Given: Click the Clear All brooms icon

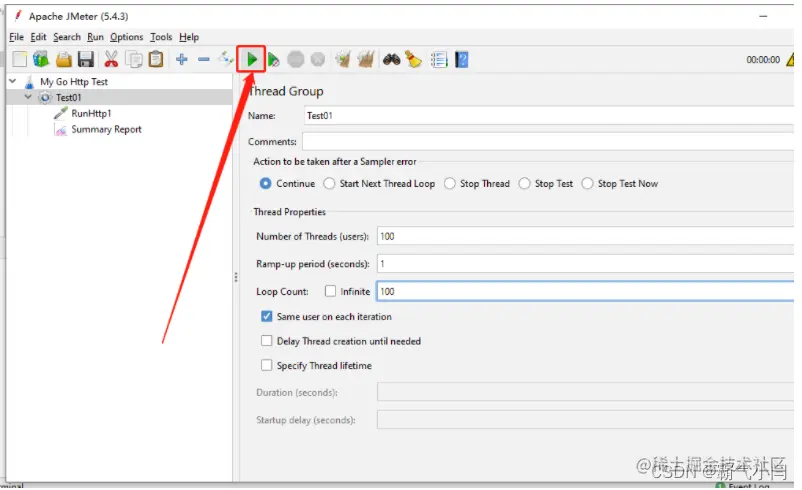Looking at the screenshot, I should 366,60.
